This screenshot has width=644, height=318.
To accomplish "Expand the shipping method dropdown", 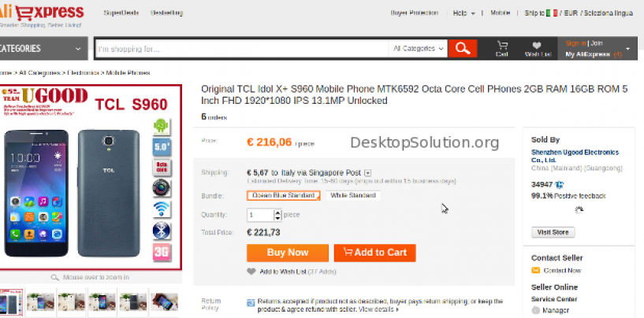I will (x=367, y=172).
